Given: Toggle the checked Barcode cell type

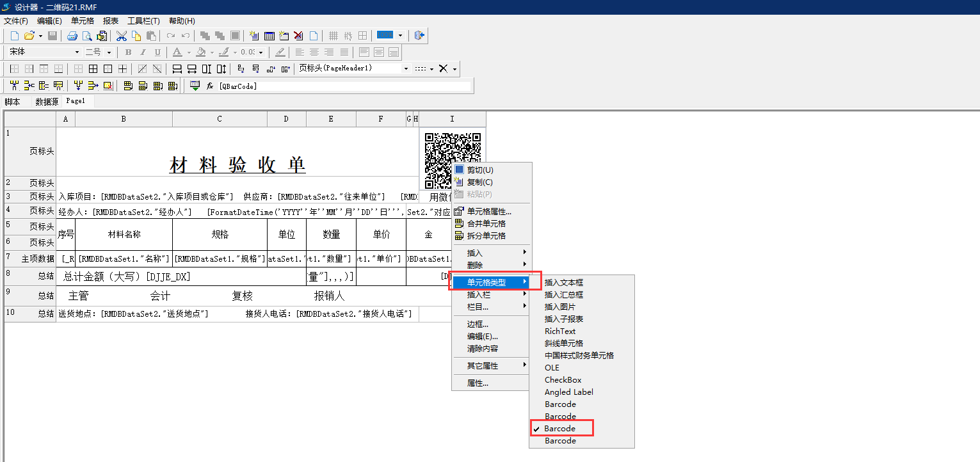Looking at the screenshot, I should tap(560, 429).
